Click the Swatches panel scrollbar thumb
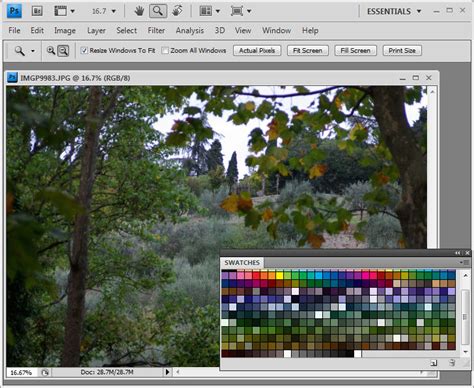The width and height of the screenshot is (474, 388). 465,317
